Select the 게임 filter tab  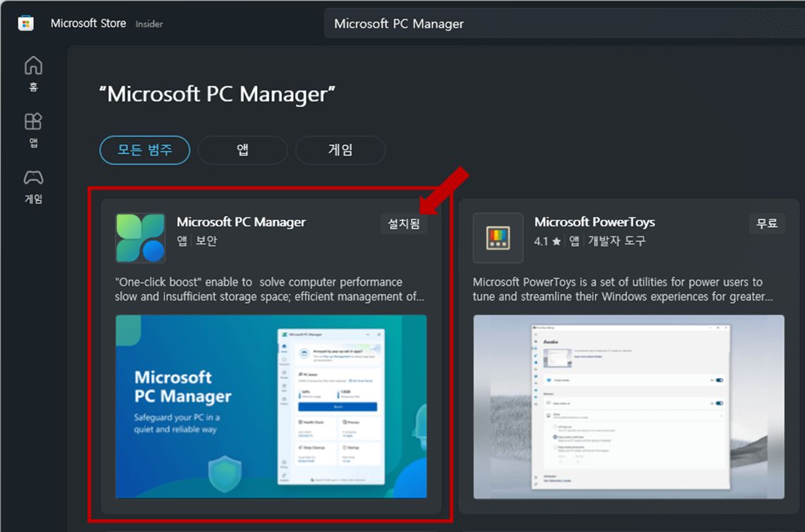(340, 150)
